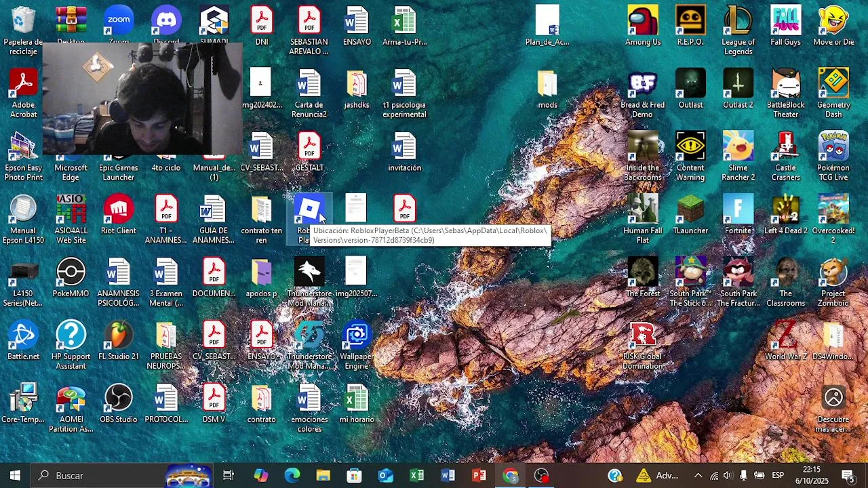Open Fall Guys from the desktop
This screenshot has height=488, width=868.
click(x=785, y=26)
